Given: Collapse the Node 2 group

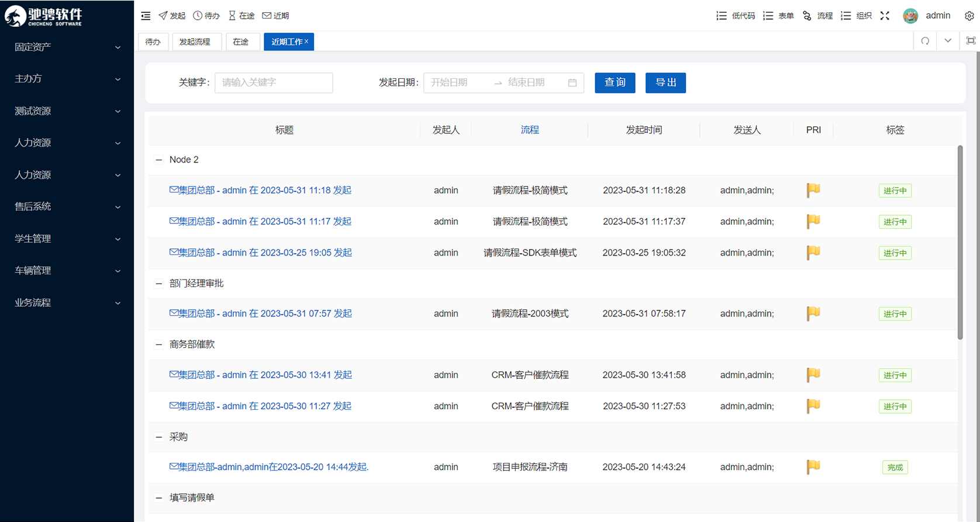Looking at the screenshot, I should 158,160.
